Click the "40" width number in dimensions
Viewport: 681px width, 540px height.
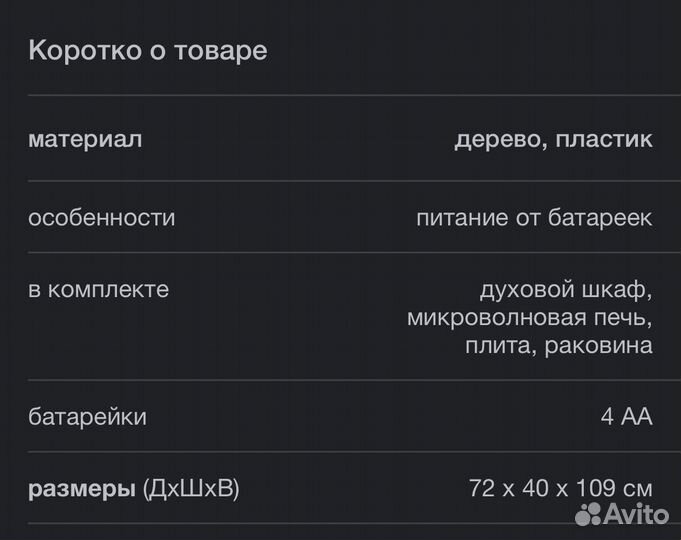pyautogui.click(x=535, y=489)
